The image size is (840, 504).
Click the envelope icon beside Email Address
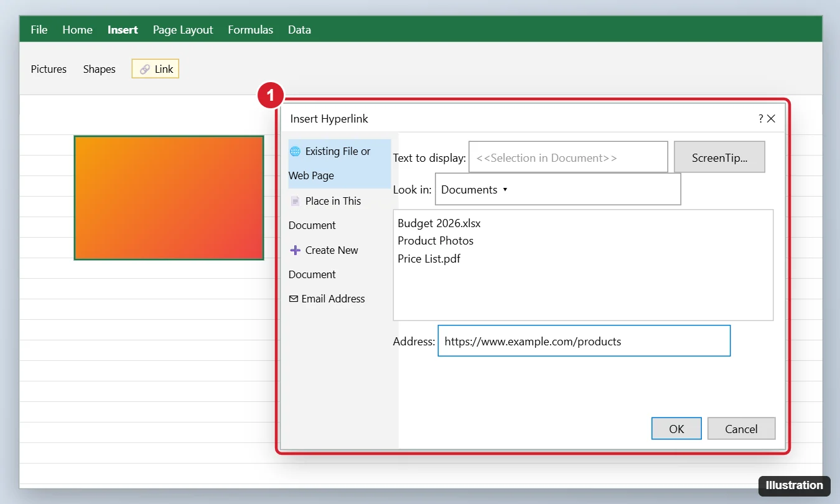click(x=294, y=299)
